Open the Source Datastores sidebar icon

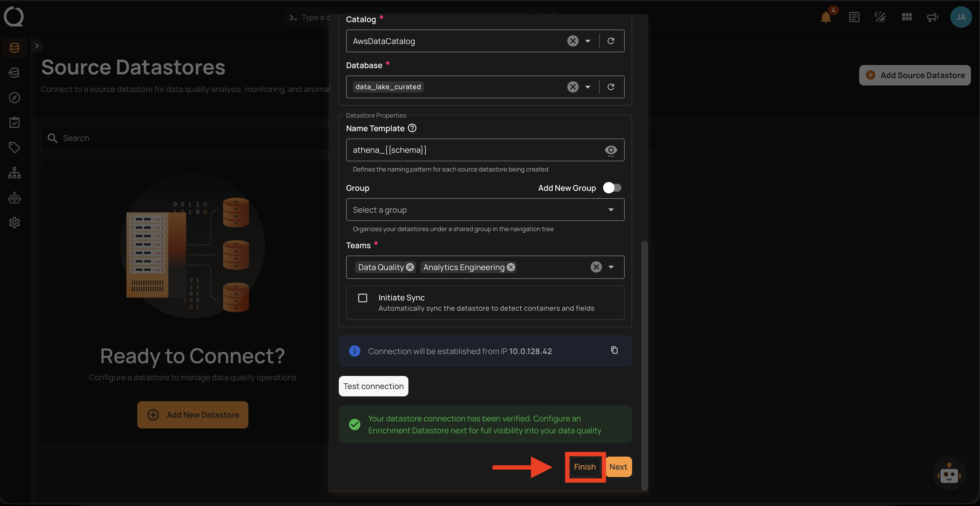pos(14,47)
